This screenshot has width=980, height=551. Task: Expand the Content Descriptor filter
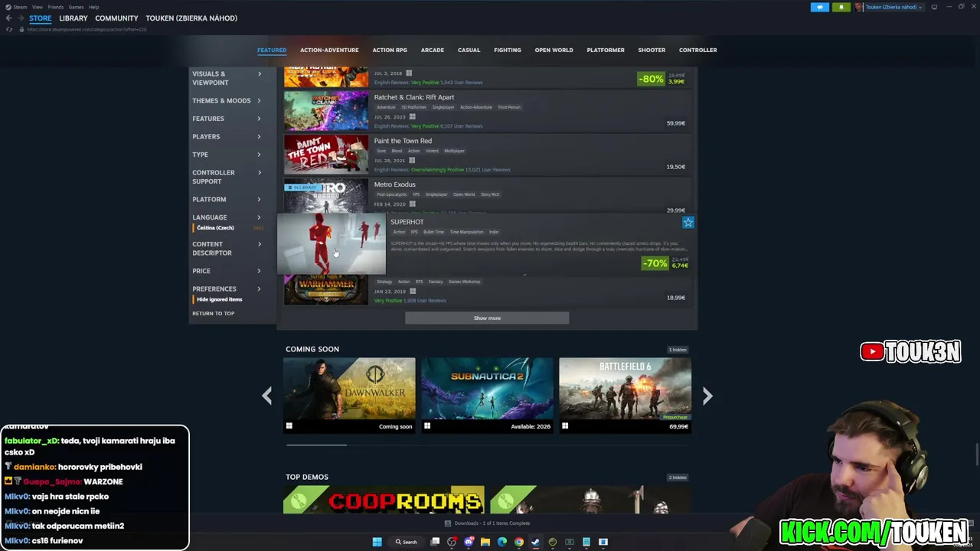point(227,249)
